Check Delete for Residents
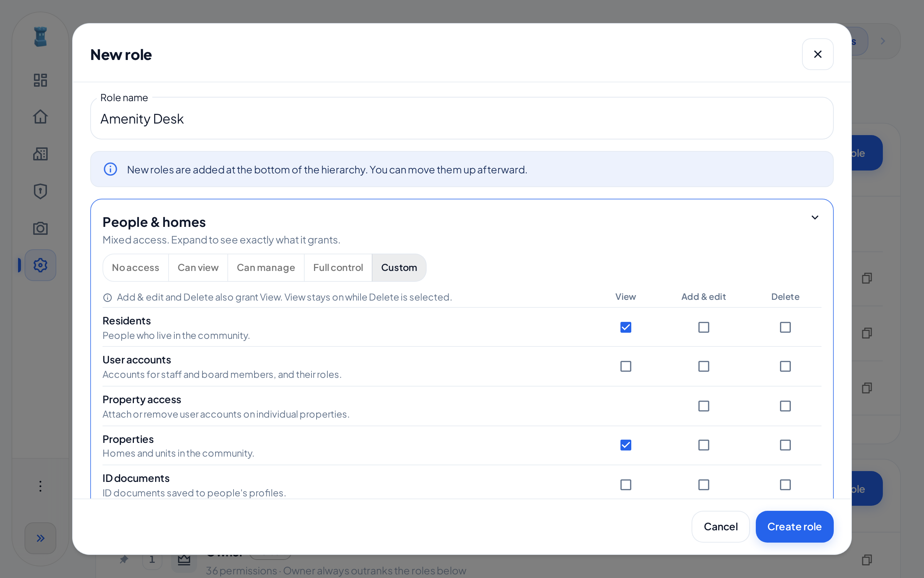The width and height of the screenshot is (924, 578). click(785, 327)
